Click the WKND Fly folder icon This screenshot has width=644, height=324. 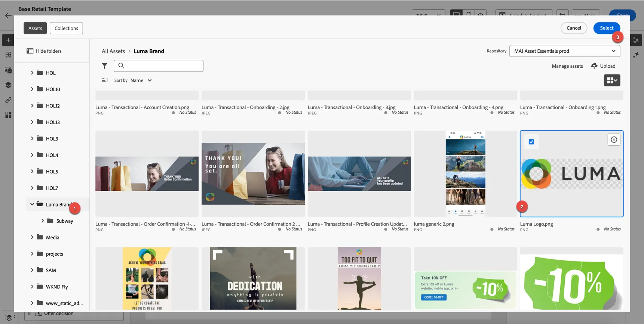click(x=40, y=287)
